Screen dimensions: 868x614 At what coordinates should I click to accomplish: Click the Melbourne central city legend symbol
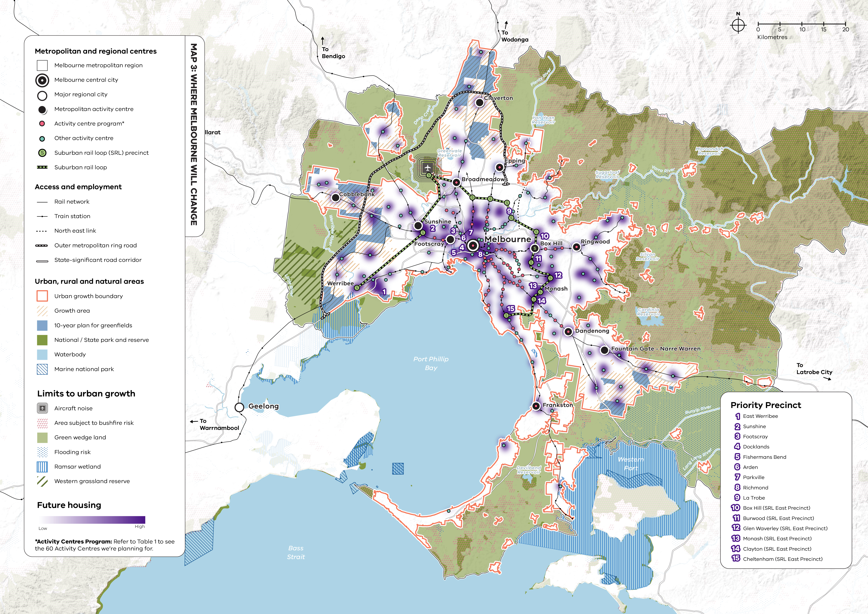pyautogui.click(x=42, y=80)
